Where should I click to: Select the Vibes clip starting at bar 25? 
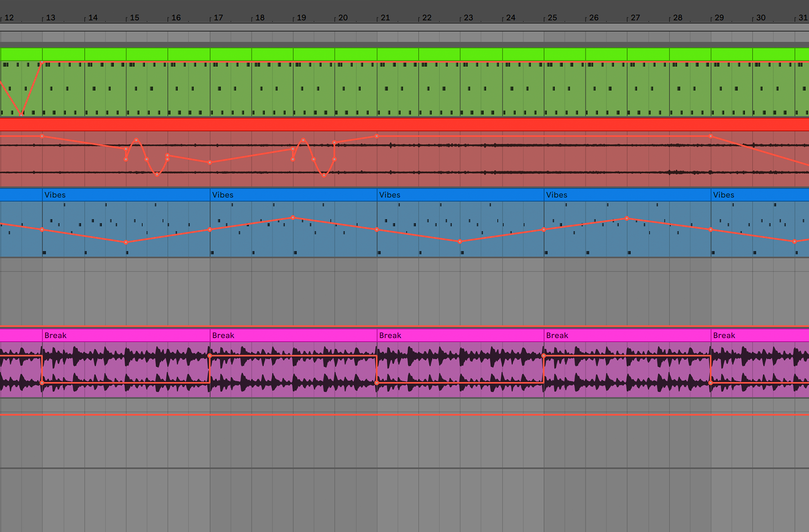[627, 195]
